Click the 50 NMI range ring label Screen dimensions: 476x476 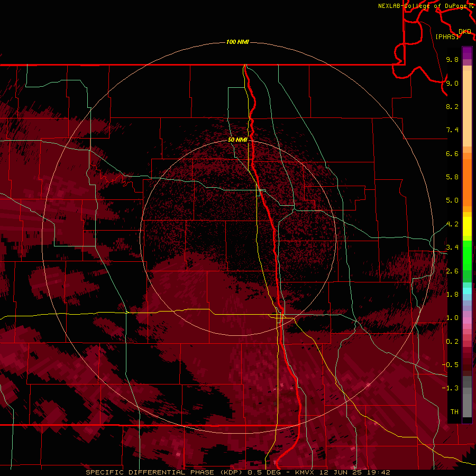pos(237,140)
